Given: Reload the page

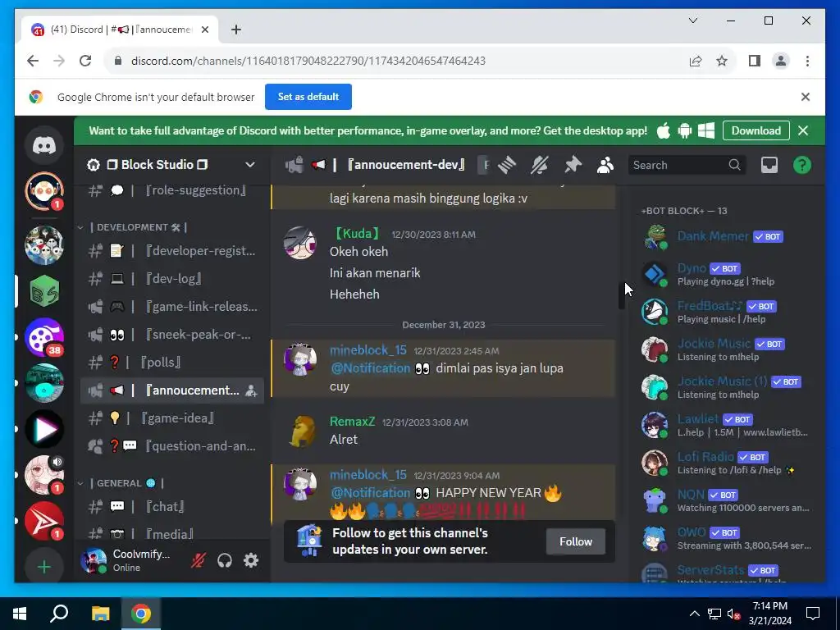Looking at the screenshot, I should pos(85,61).
